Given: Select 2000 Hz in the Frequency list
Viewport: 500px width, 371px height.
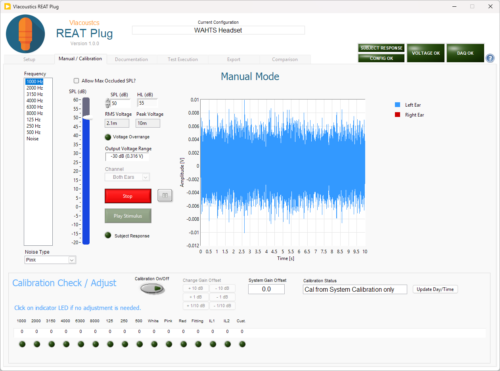Looking at the screenshot, I should click(35, 88).
